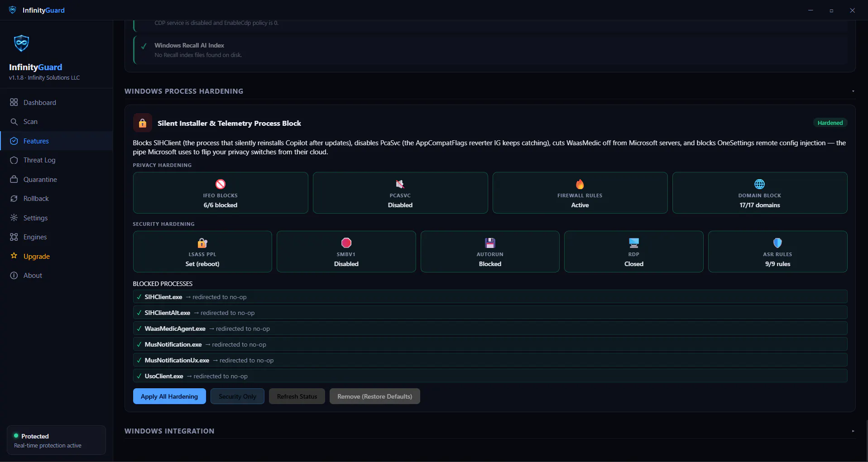Click the Engines modules icon
The width and height of the screenshot is (868, 462).
click(x=14, y=237)
